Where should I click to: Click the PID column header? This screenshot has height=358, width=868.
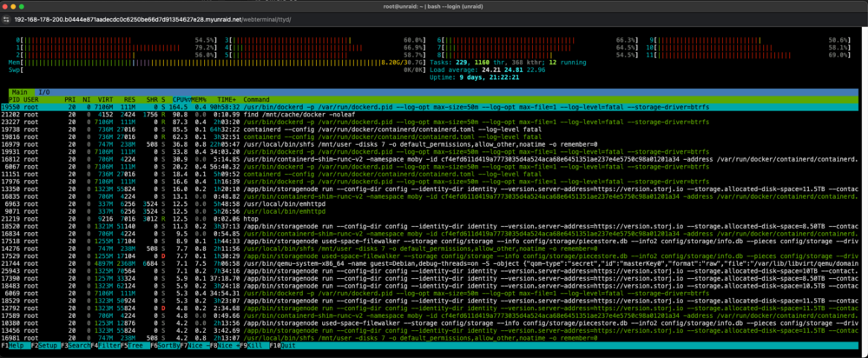(15, 99)
